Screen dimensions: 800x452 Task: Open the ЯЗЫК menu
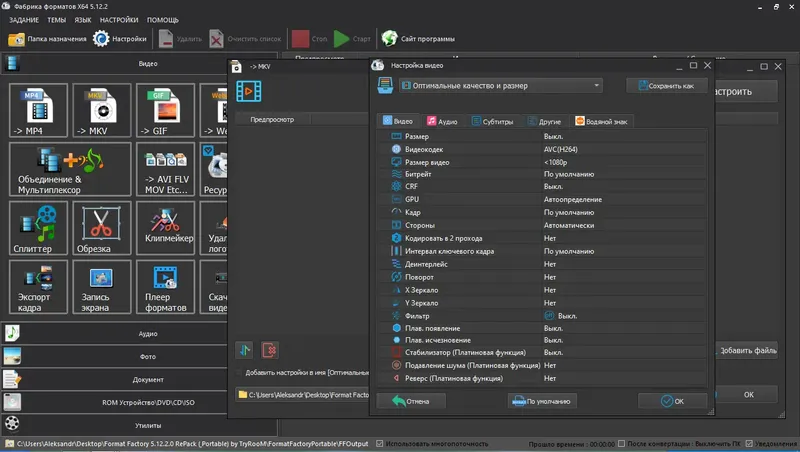tap(83, 20)
